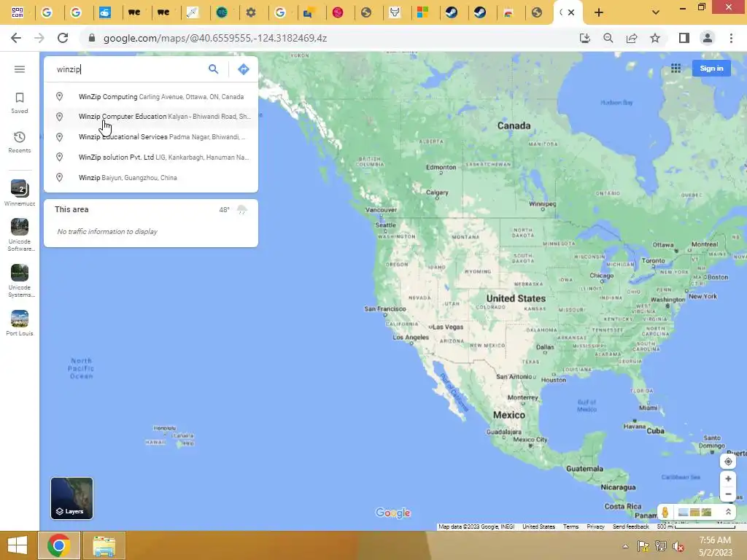Image resolution: width=747 pixels, height=560 pixels.
Task: Open the tab search dropdown chevron
Action: click(656, 13)
